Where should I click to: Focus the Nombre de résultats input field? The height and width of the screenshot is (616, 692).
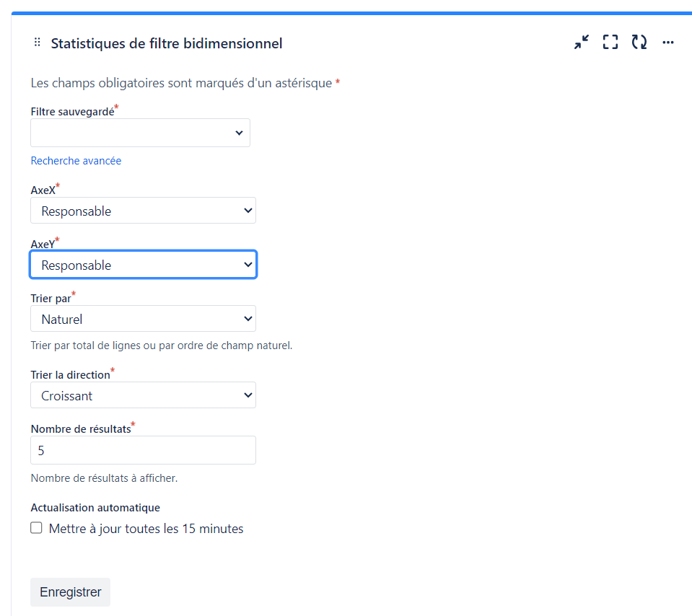143,450
